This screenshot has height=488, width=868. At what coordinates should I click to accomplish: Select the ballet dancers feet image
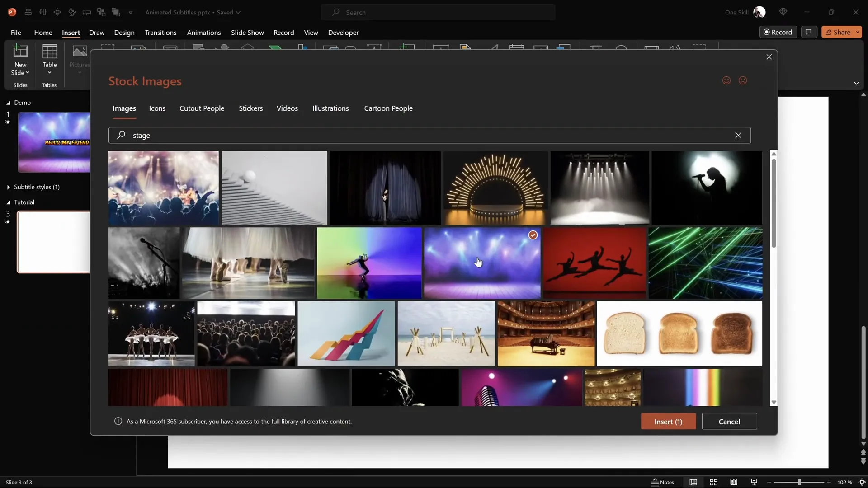[248, 263]
